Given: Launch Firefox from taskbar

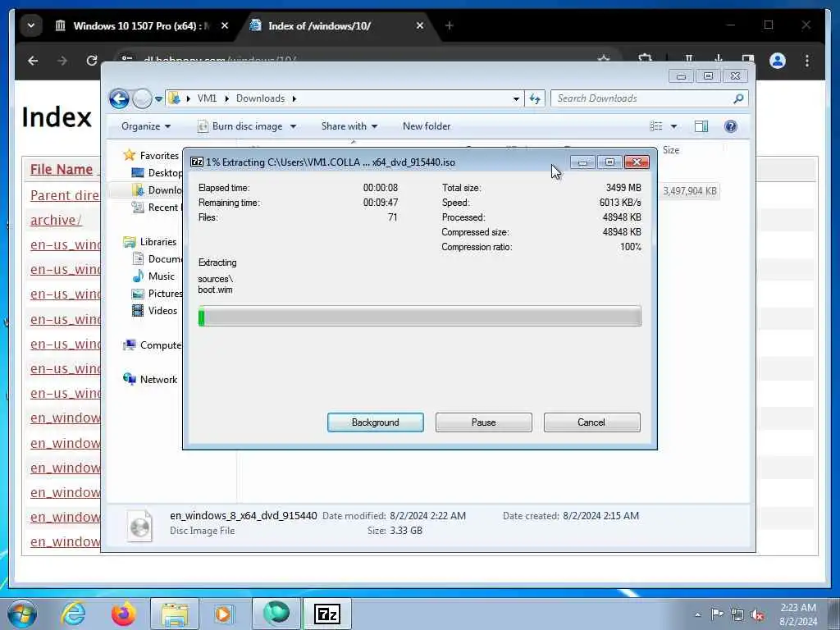Looking at the screenshot, I should tap(123, 614).
